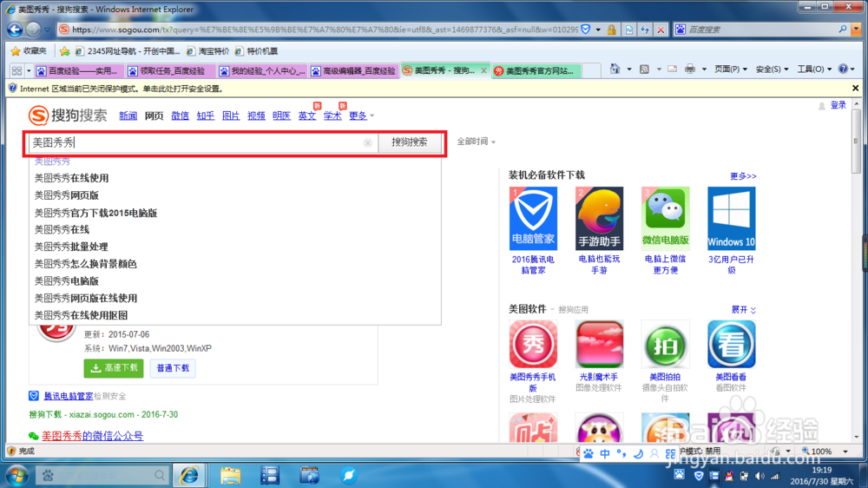Switch to the 美图秀秀官方网站 tab

(536, 71)
